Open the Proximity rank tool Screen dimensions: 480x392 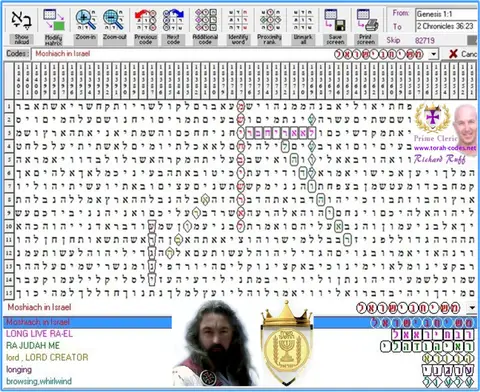pyautogui.click(x=270, y=20)
